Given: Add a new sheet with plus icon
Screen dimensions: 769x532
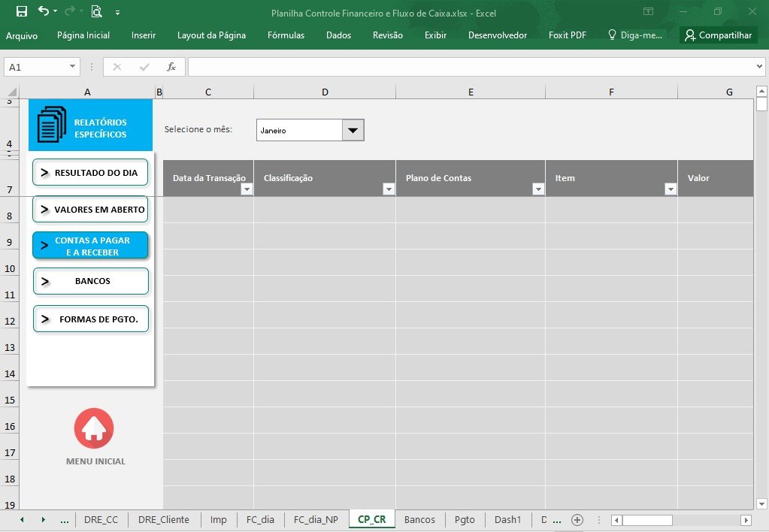Looking at the screenshot, I should 577,520.
